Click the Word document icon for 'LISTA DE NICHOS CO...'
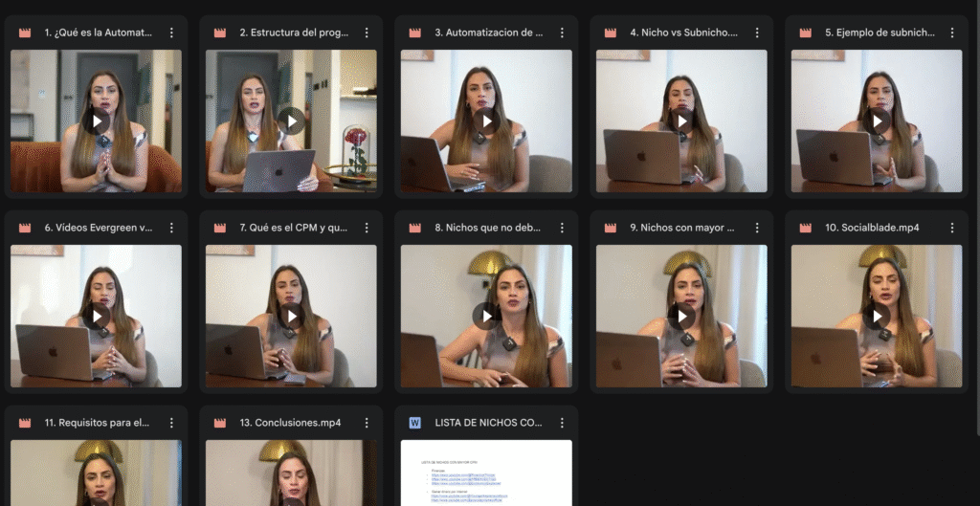980x506 pixels. [x=415, y=423]
